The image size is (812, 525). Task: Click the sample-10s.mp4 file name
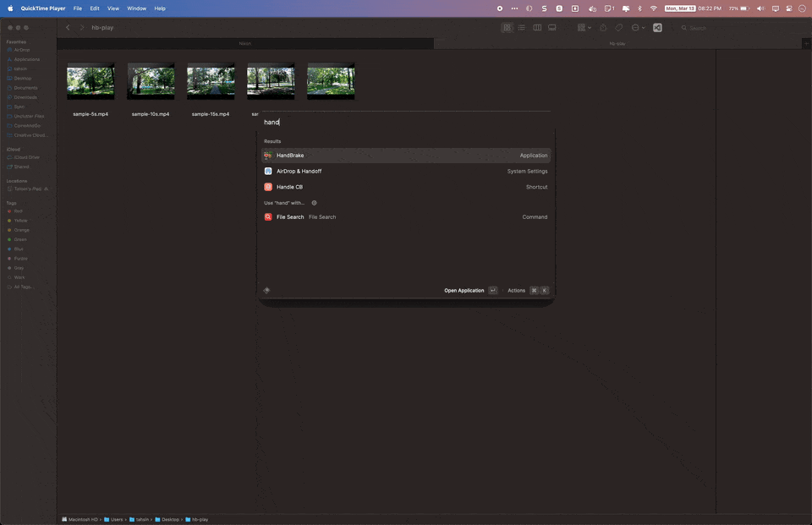click(x=151, y=114)
